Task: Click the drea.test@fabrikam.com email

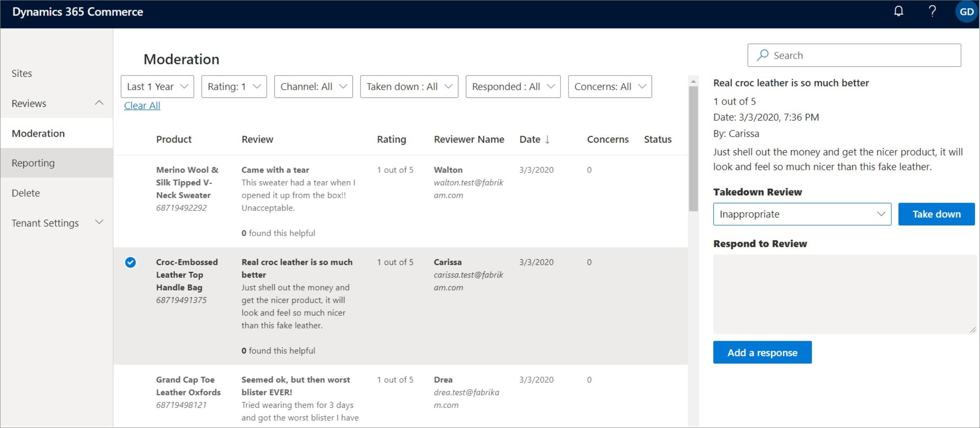Action: tap(466, 398)
